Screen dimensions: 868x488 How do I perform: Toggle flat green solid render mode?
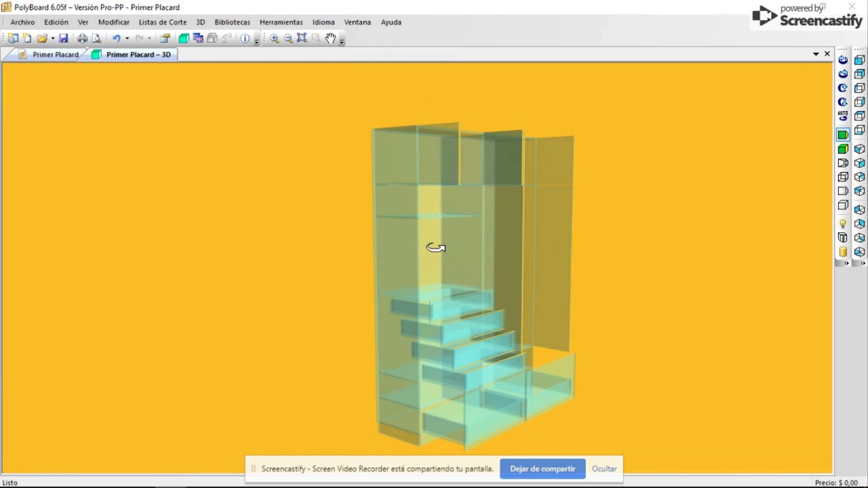click(843, 135)
